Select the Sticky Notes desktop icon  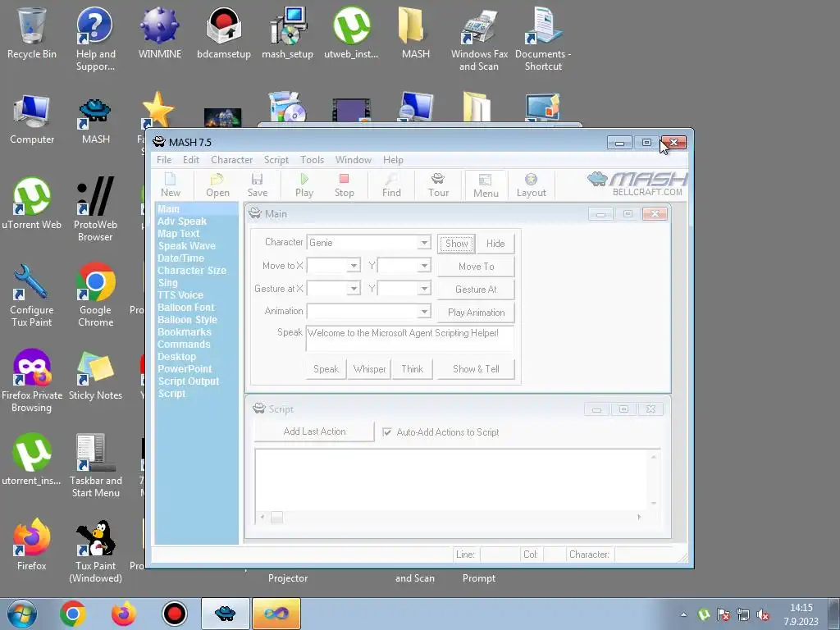tap(95, 375)
